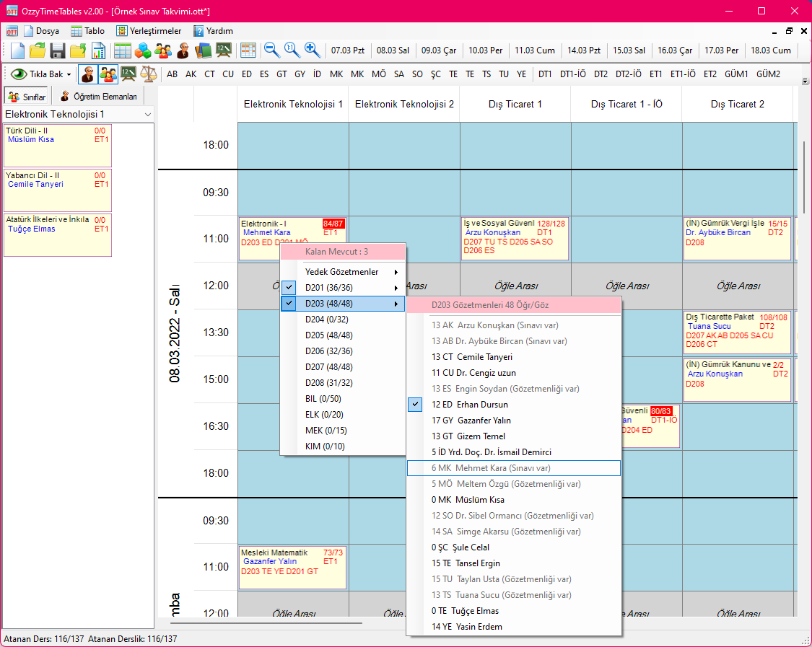Click the balance scales icon
Screen dimensions: 812x647
[x=149, y=74]
